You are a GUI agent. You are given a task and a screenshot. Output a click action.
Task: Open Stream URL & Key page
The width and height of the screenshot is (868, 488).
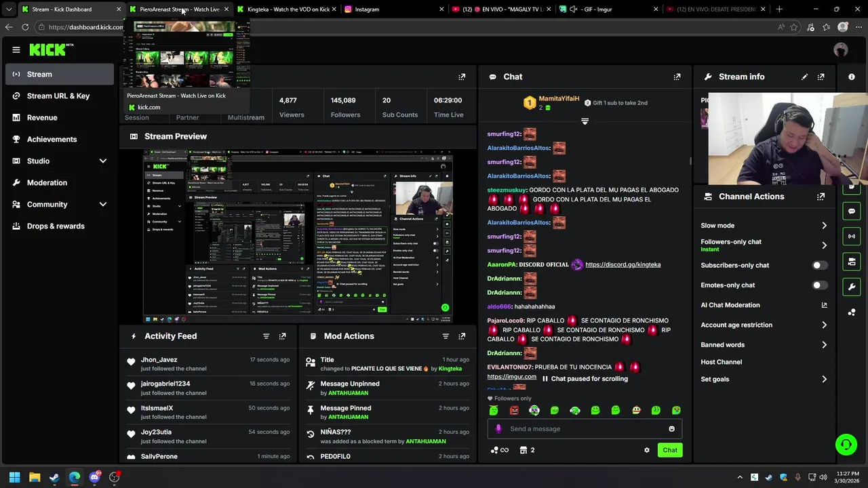point(59,96)
